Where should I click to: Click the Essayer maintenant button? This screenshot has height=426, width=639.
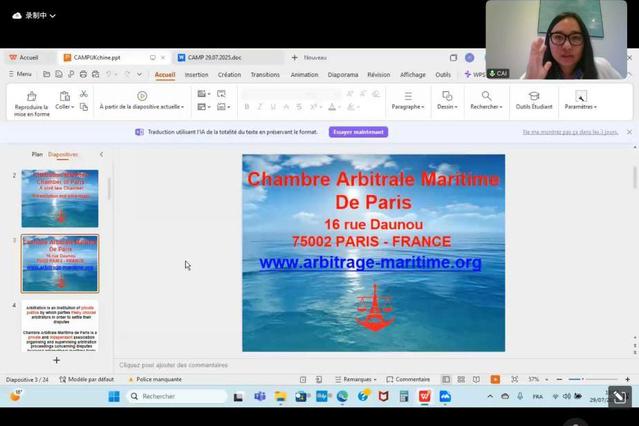[359, 132]
